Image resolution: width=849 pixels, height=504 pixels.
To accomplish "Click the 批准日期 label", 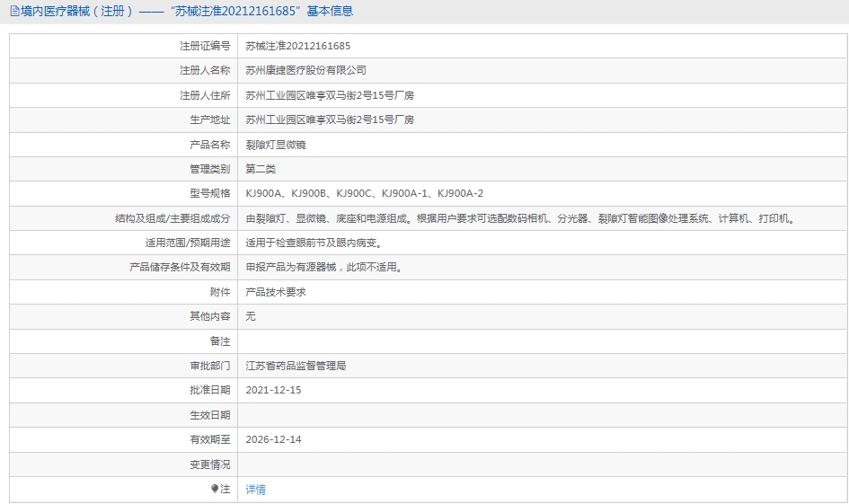I will (x=210, y=390).
